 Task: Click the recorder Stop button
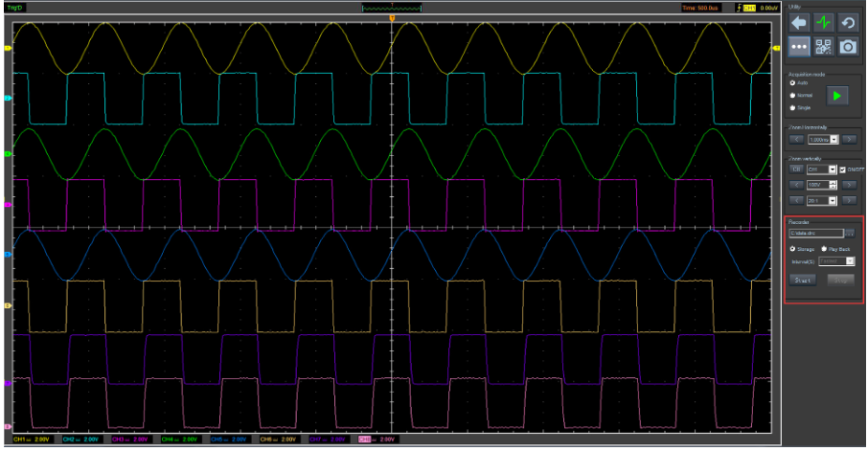pos(841,280)
